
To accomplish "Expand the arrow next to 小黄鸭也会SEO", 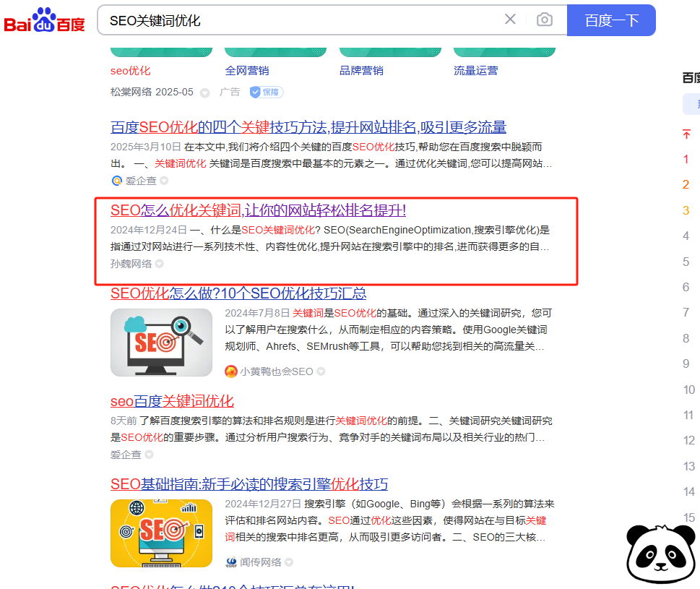I will [x=321, y=371].
